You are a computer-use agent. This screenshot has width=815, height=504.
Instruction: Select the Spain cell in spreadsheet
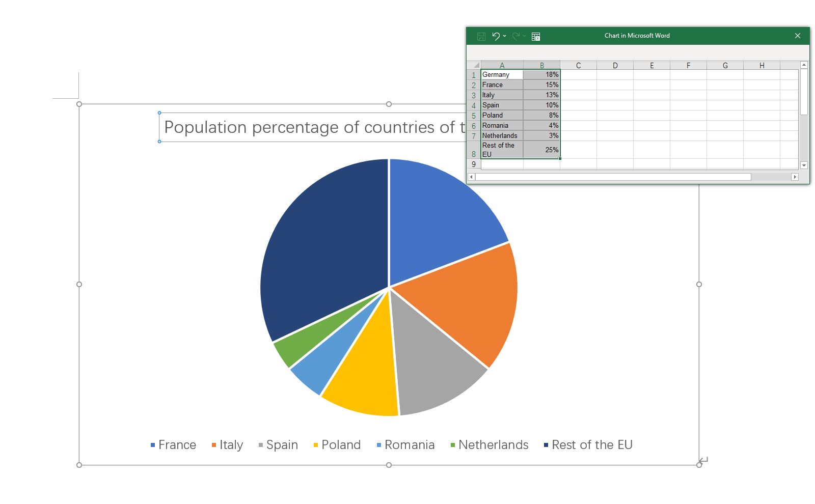[502, 105]
